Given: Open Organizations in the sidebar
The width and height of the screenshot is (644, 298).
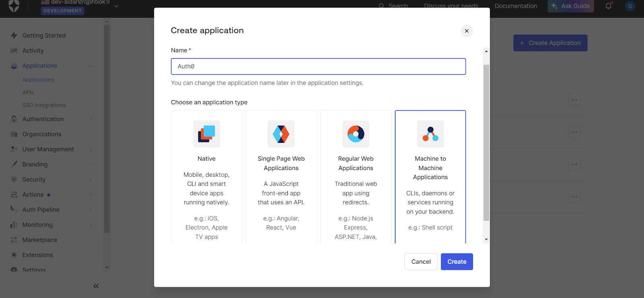Looking at the screenshot, I should pos(42,134).
